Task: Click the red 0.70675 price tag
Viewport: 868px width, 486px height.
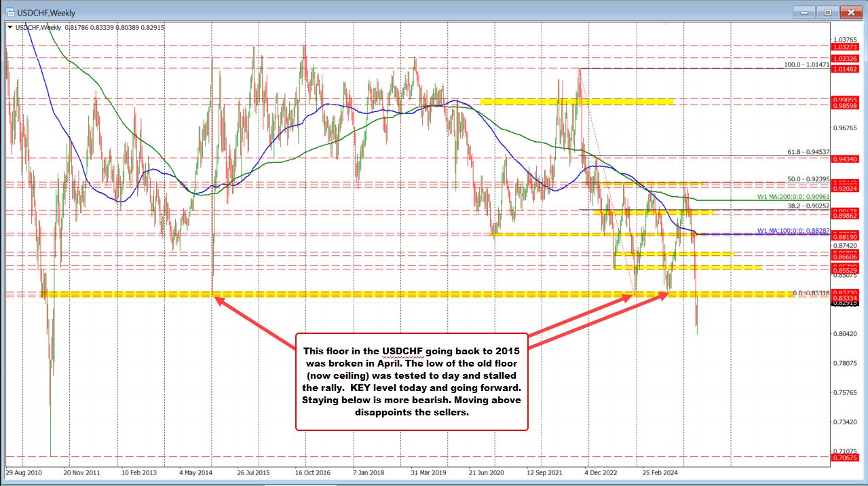Action: pyautogui.click(x=846, y=458)
